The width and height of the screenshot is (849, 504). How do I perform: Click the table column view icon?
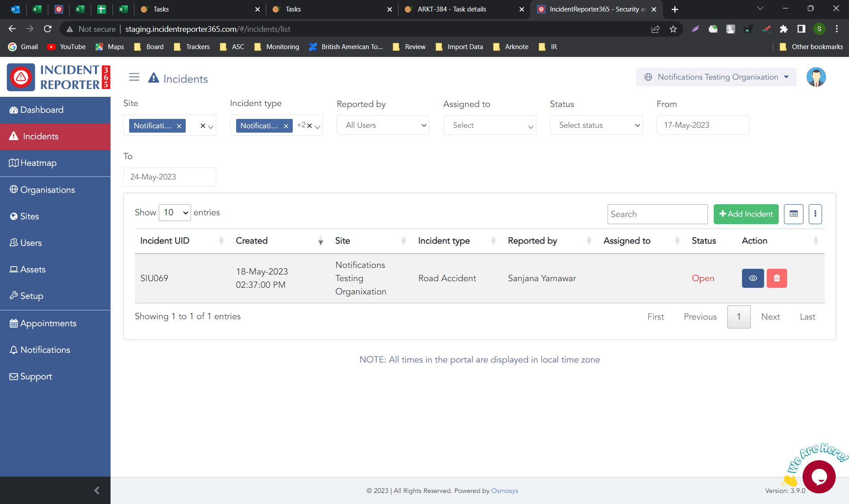tap(793, 214)
